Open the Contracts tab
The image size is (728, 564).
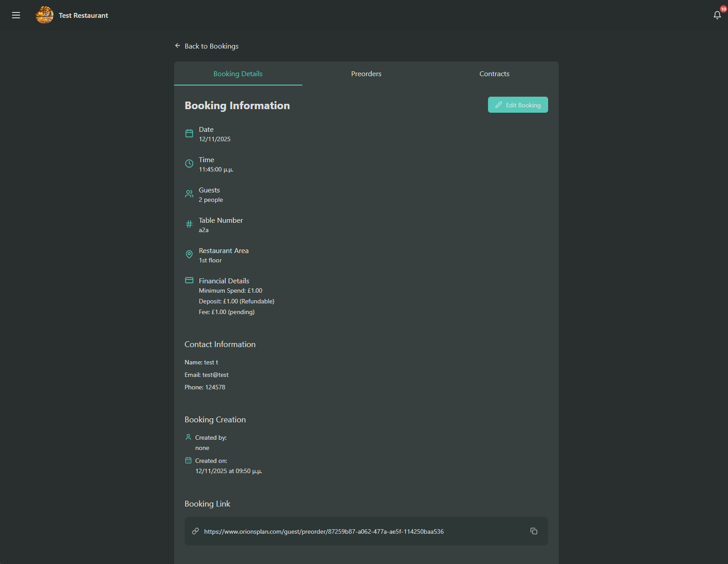point(494,74)
